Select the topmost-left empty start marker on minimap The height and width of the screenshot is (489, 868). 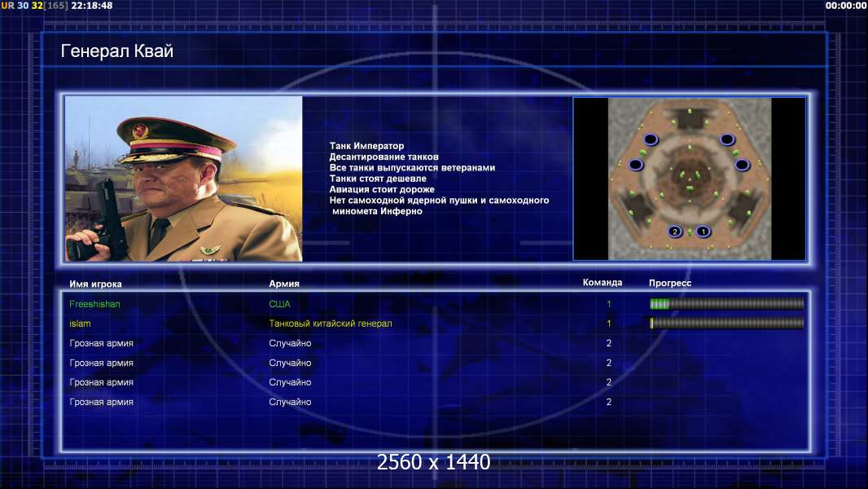click(x=651, y=139)
